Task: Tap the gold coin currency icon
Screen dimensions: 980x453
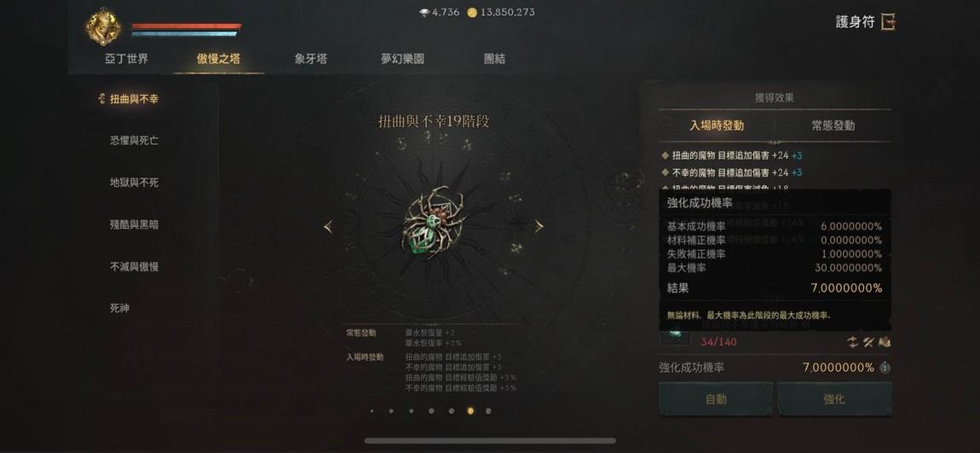Action: click(472, 13)
